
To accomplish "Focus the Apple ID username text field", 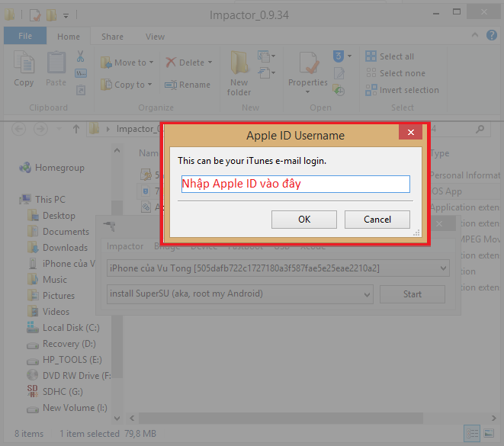I will pos(295,184).
